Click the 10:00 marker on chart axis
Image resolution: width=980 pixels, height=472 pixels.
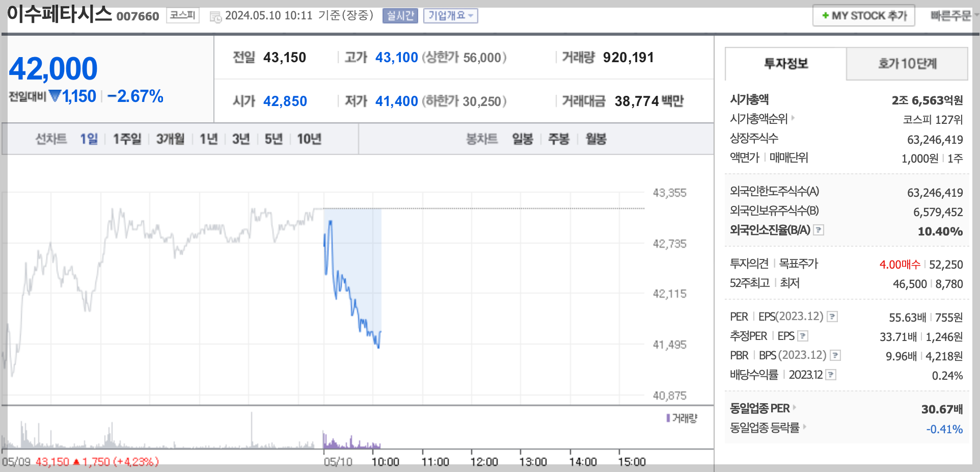pos(385,462)
